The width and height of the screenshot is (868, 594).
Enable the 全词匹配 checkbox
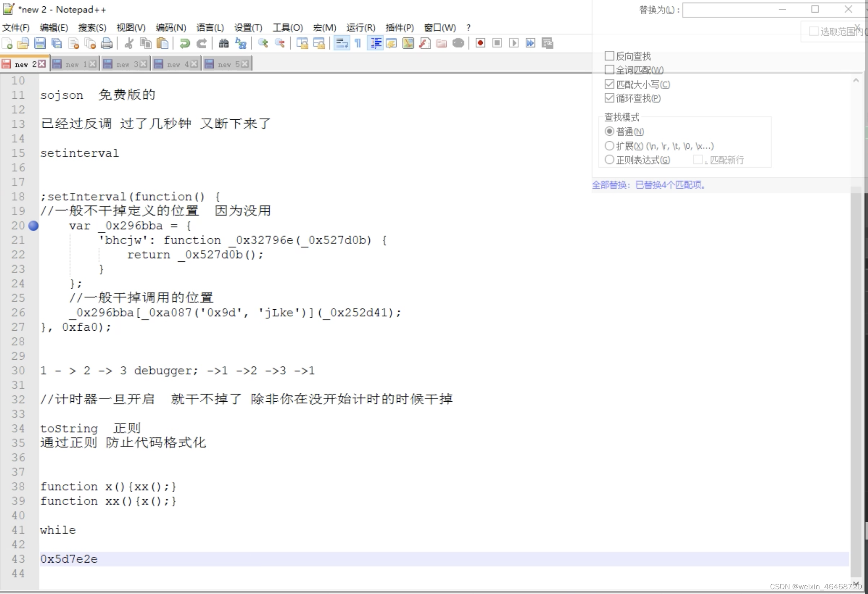coord(610,69)
